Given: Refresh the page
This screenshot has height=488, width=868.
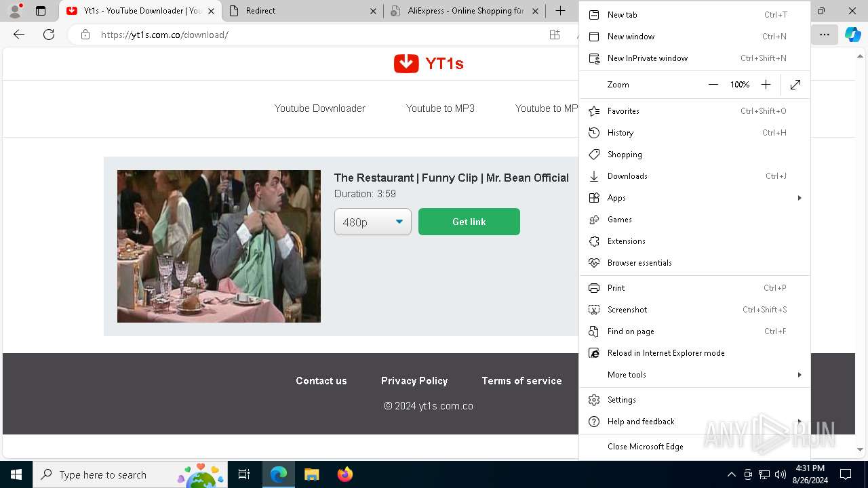Looking at the screenshot, I should pyautogui.click(x=49, y=35).
